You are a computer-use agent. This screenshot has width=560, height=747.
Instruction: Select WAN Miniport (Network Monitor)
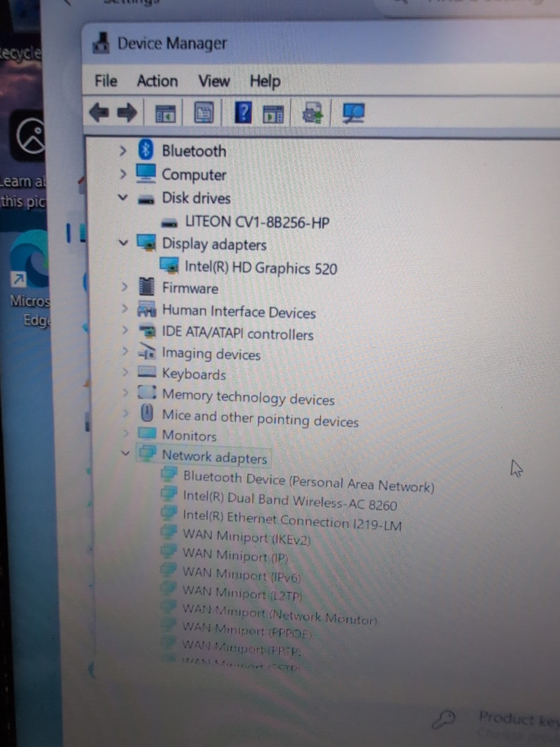pos(280,615)
